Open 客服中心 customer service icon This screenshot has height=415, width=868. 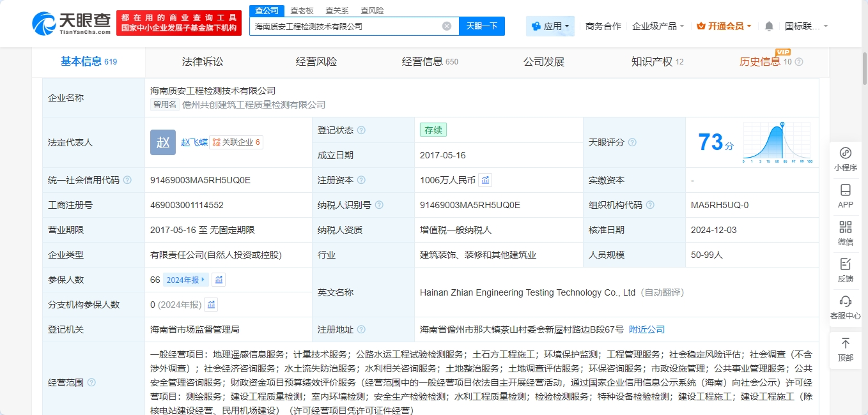(845, 307)
